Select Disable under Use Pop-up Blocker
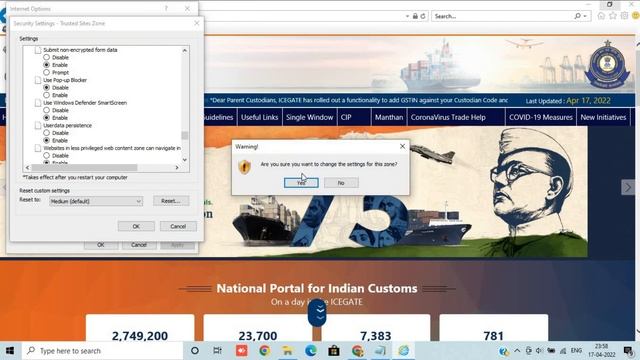This screenshot has width=640, height=360. (47, 87)
